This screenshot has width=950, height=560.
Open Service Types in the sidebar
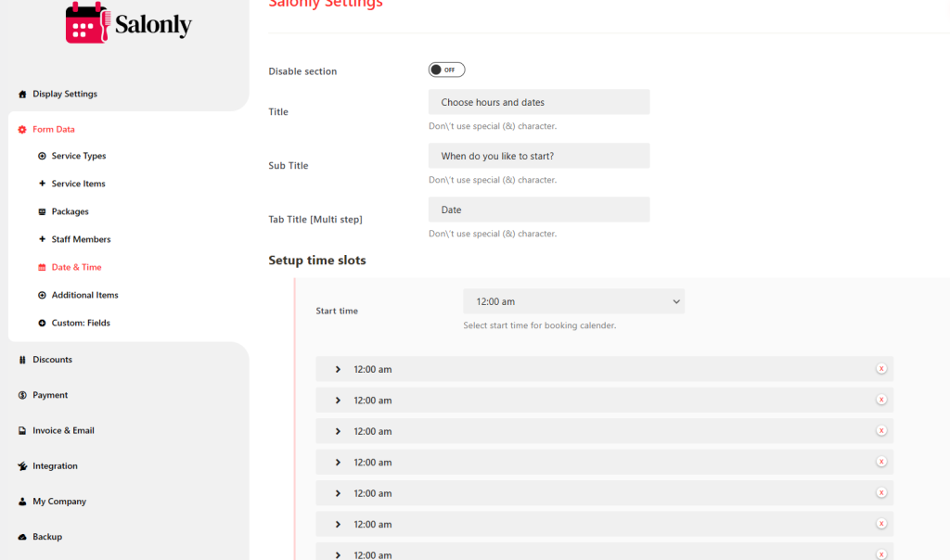coord(78,156)
